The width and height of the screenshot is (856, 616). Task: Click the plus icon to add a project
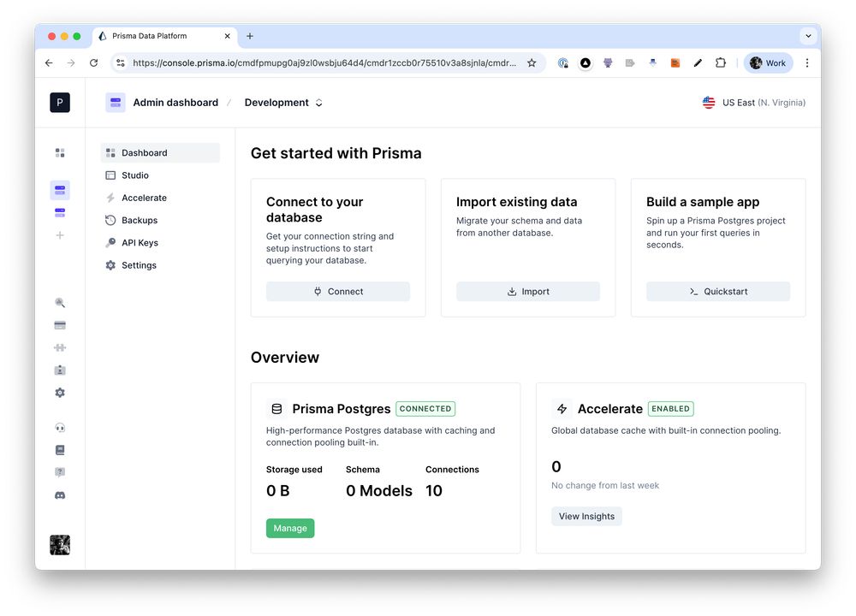click(x=60, y=235)
